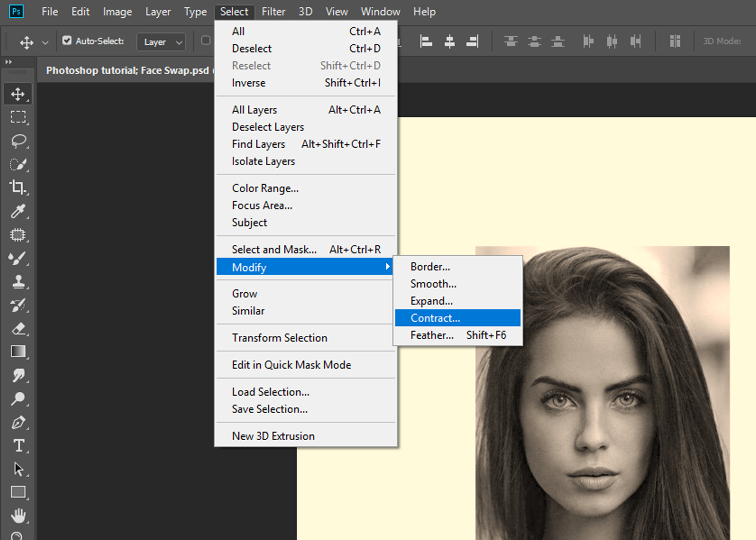Screen dimensions: 756x540
Task: Open the Layer dropdown beside Auto-Select
Action: [161, 42]
